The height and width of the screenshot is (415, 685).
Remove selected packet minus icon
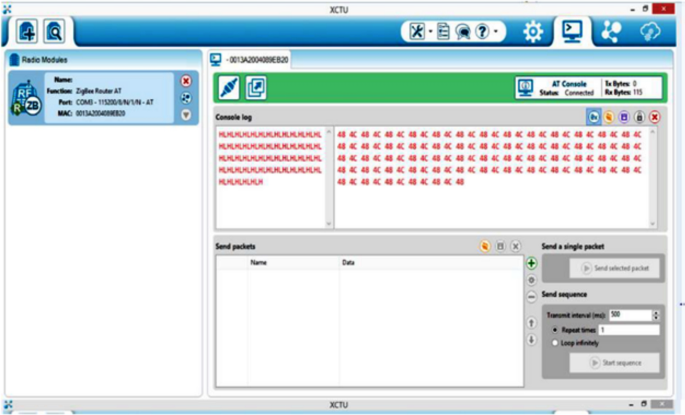tap(531, 297)
